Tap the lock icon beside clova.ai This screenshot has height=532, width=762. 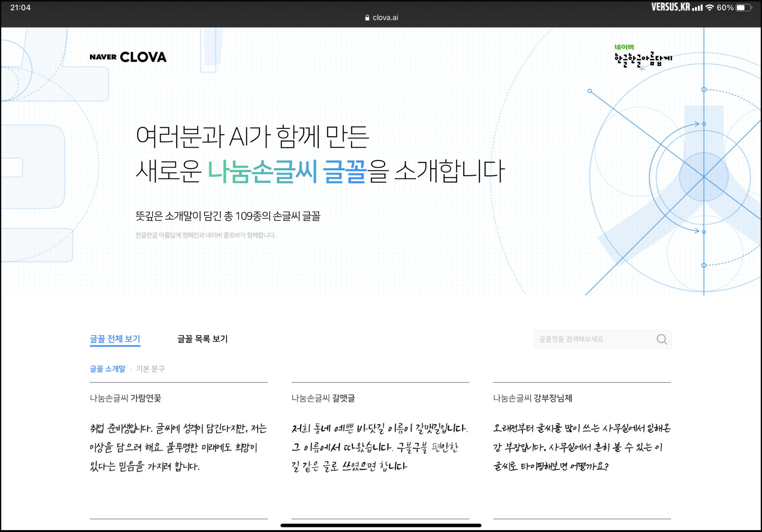click(x=367, y=18)
